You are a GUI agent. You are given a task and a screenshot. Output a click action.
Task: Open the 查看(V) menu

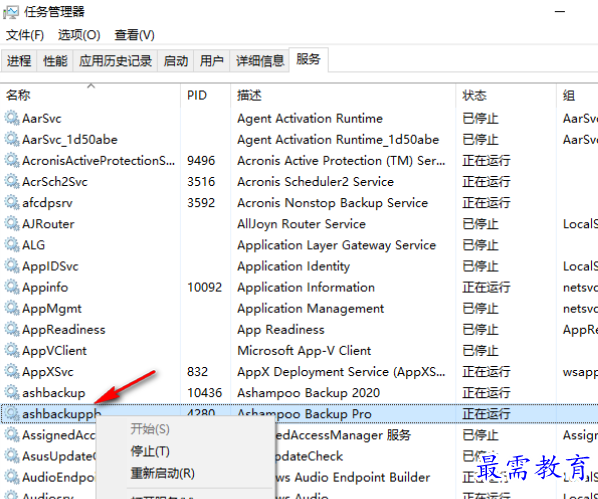(134, 35)
